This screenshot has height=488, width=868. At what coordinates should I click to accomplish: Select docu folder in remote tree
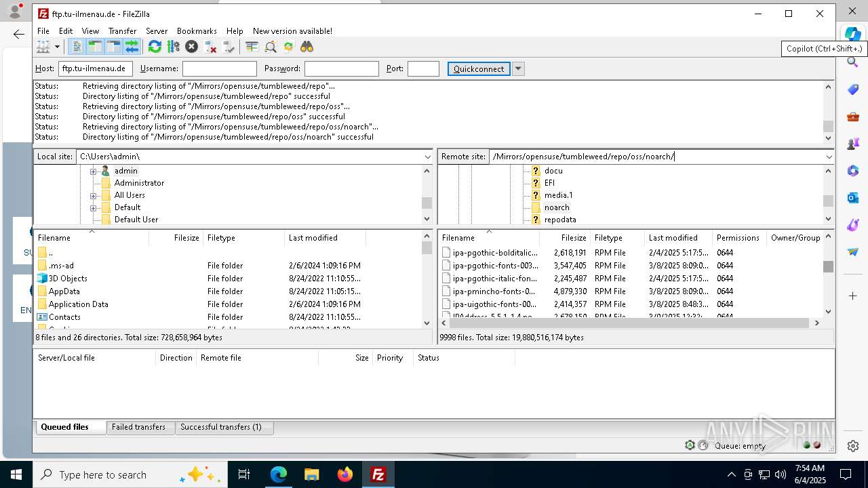(x=553, y=171)
